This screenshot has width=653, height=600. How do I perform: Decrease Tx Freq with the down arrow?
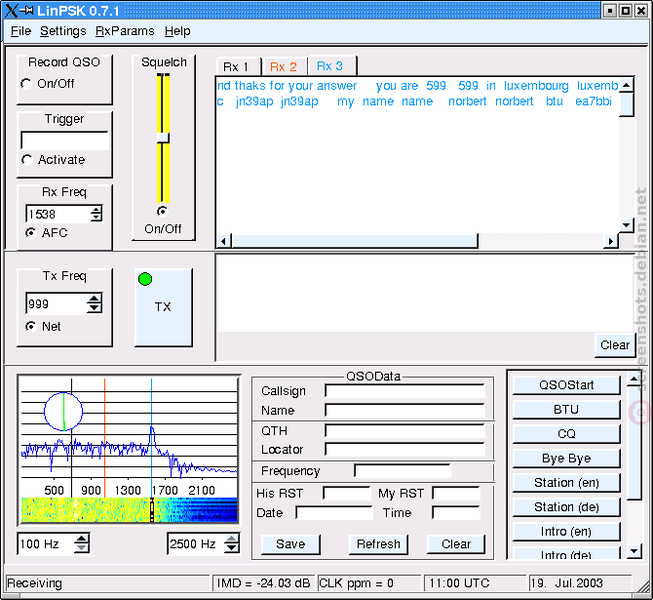tap(94, 309)
